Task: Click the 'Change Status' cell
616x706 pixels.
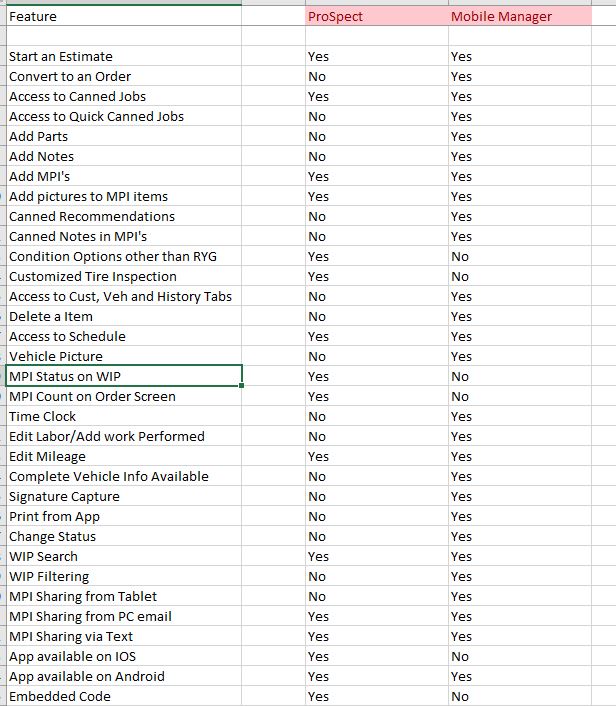Action: [124, 536]
